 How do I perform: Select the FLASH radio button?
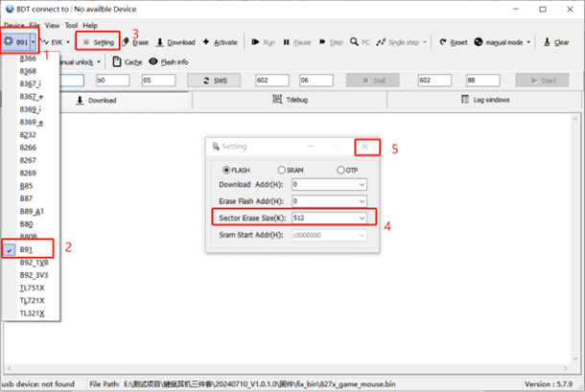coord(227,170)
